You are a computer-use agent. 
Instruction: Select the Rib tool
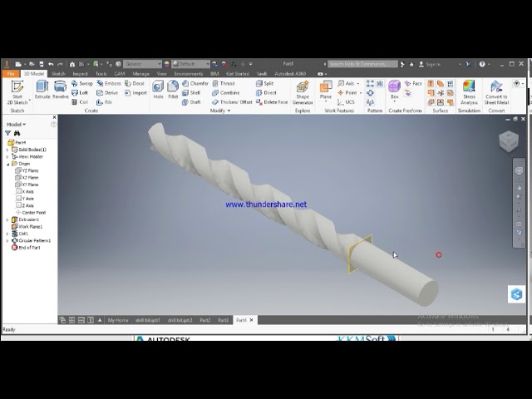tap(104, 102)
